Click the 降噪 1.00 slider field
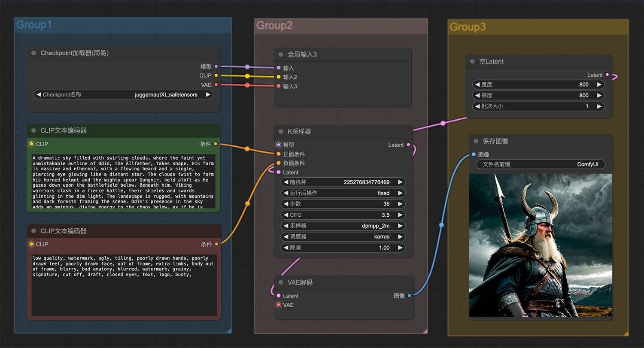Image resolution: width=644 pixels, height=348 pixels. tap(343, 248)
